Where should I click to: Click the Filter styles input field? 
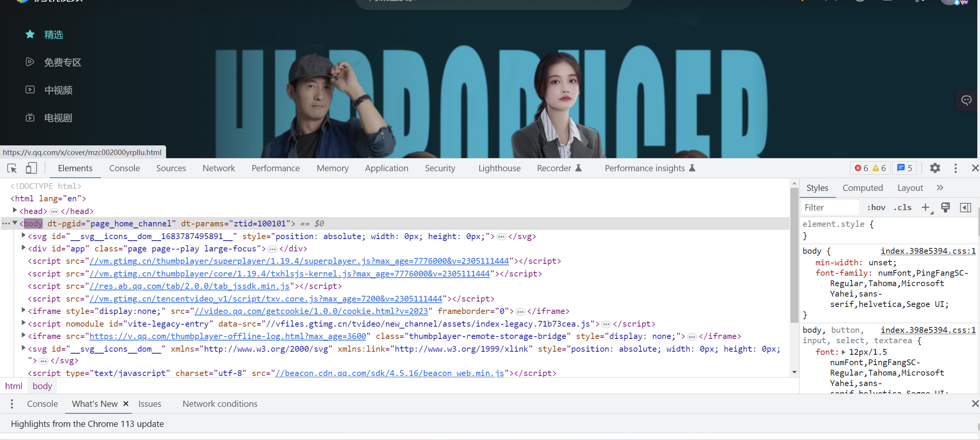point(830,207)
